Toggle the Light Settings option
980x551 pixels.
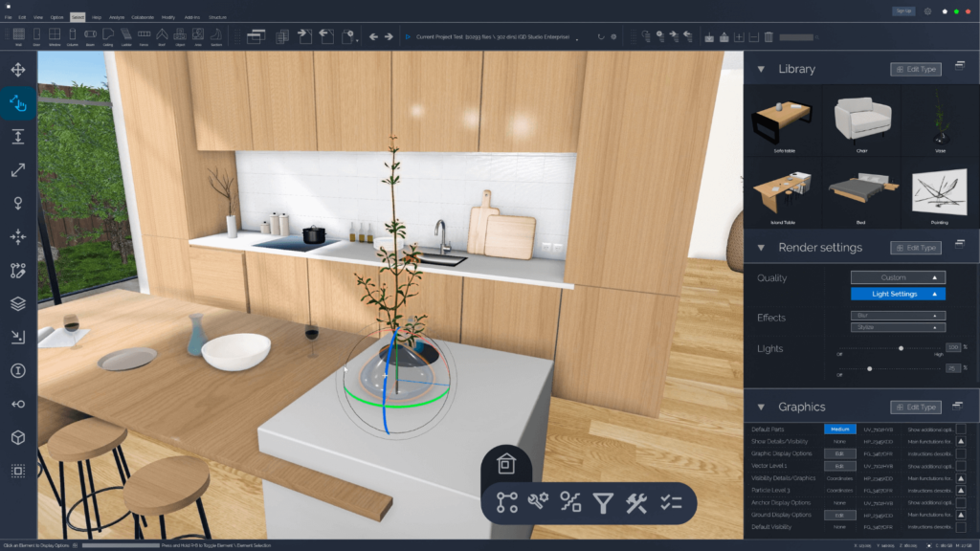tap(897, 293)
